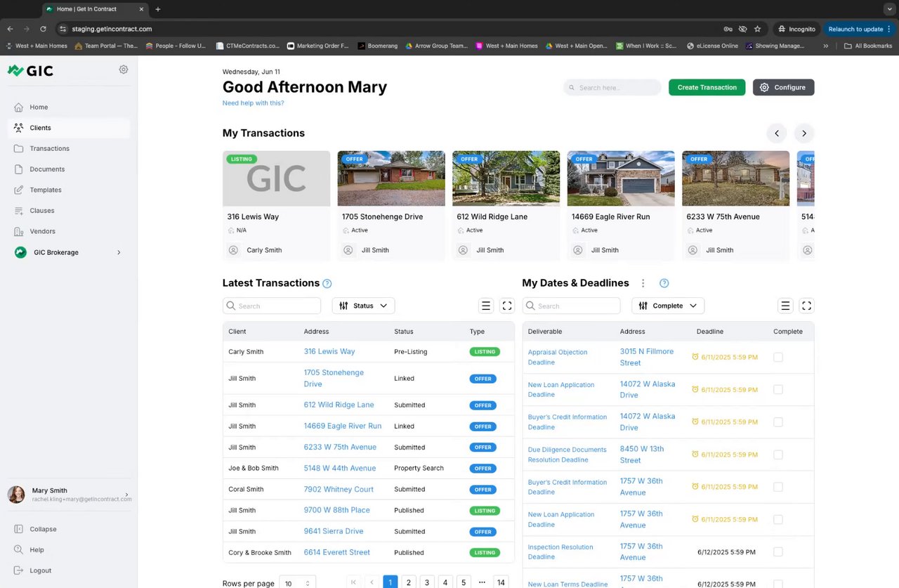The height and width of the screenshot is (588, 899).
Task: Open All Bookmarks folder
Action: 868,46
